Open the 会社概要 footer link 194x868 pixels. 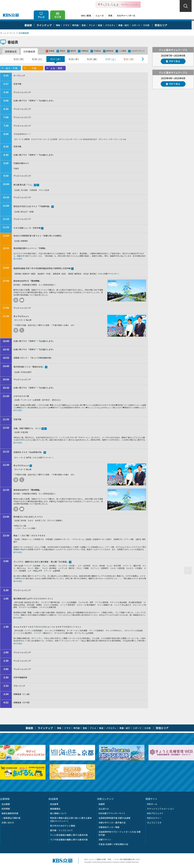click(6, 804)
